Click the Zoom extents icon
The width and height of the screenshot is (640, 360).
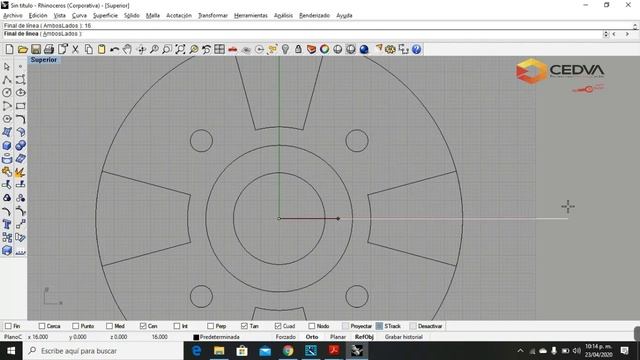180,49
